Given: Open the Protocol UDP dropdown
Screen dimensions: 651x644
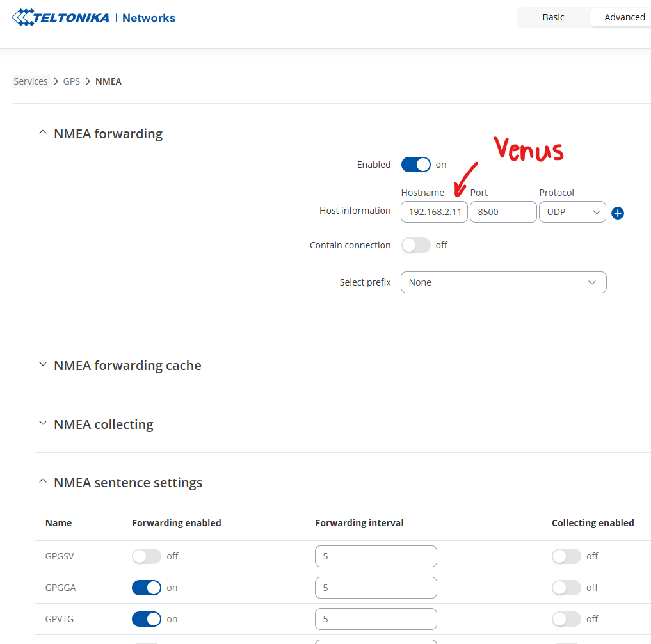Looking at the screenshot, I should [572, 212].
